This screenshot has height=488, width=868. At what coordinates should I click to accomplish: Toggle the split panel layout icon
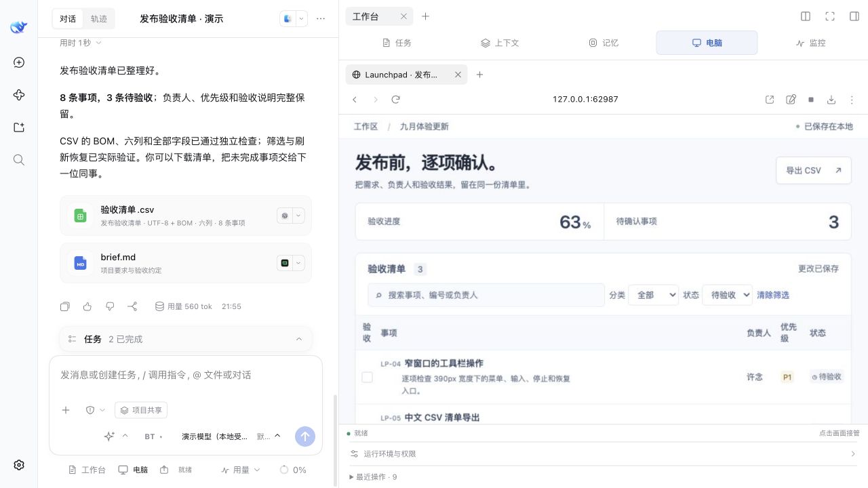[x=806, y=16]
